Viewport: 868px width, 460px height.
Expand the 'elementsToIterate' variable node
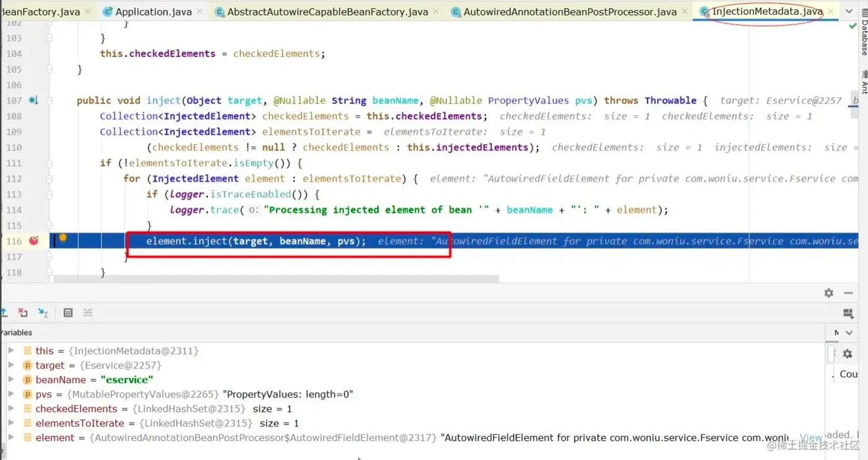[11, 423]
